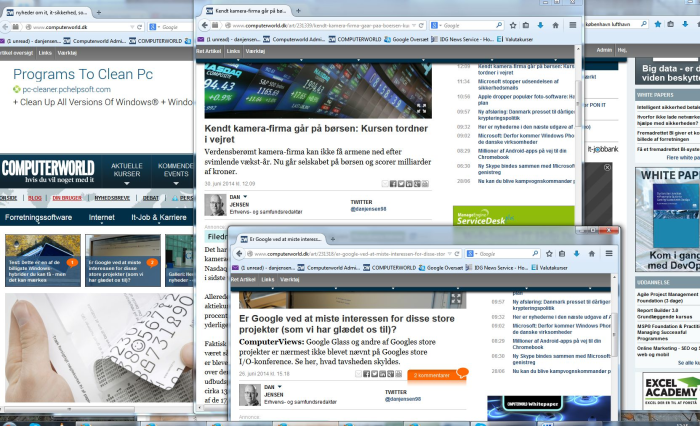Click the address bar in the left Computerworld window
This screenshot has width=700, height=426.
78,27
